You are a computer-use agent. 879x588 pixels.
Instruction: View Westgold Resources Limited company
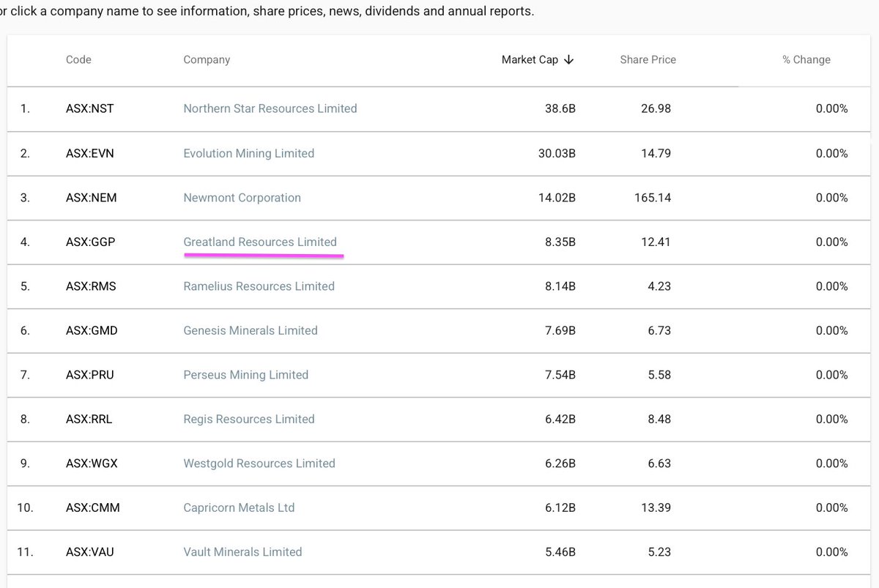[259, 464]
